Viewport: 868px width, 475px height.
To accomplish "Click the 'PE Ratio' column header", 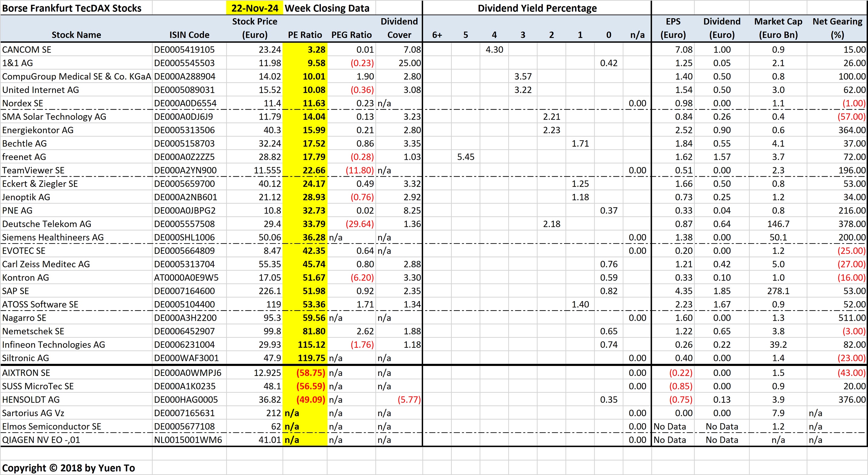I will click(305, 35).
